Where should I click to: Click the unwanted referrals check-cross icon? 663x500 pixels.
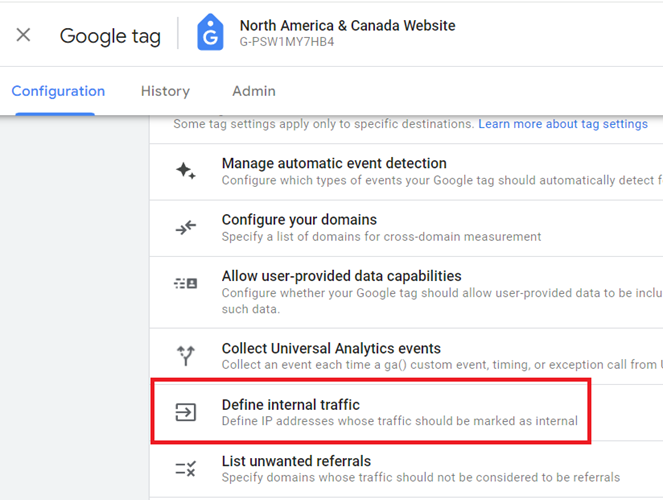click(x=186, y=468)
